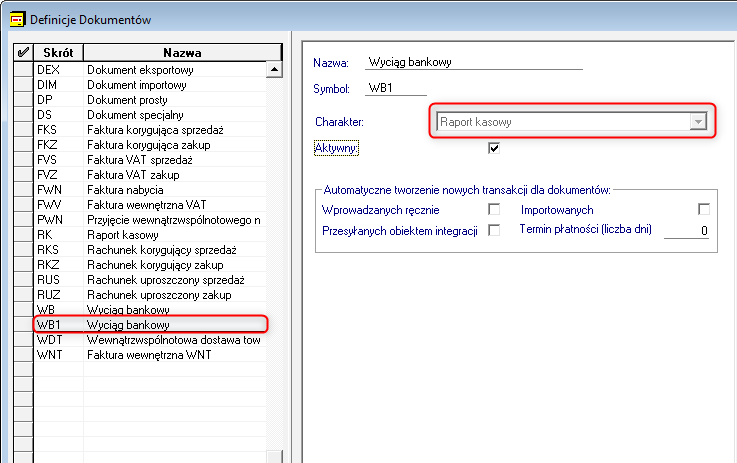
Task: Select row DS Dokument specjalny
Action: [150, 115]
